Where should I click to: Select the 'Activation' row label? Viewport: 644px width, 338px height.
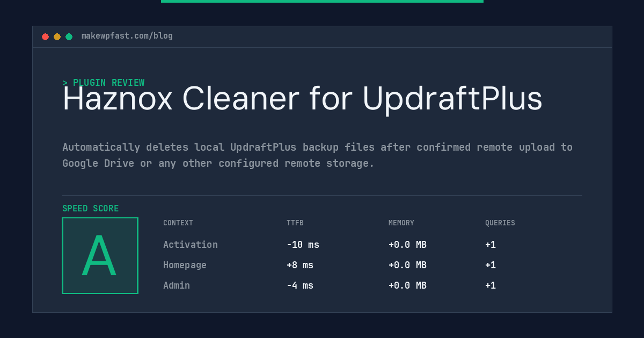pyautogui.click(x=191, y=245)
